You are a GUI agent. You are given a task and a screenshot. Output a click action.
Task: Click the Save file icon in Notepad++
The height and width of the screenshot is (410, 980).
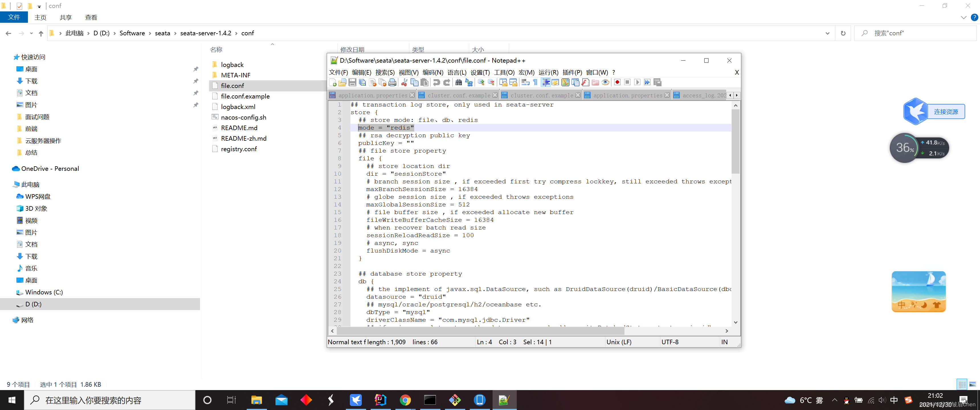[352, 82]
